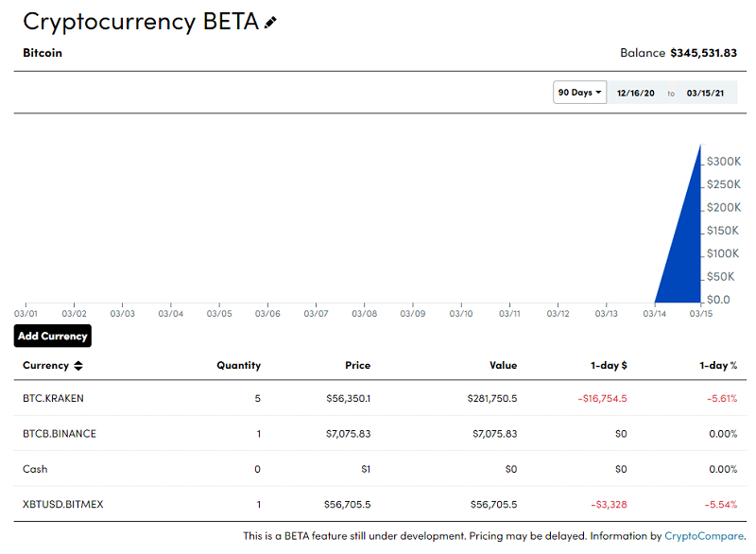Click the end date field 03/15/21

[x=705, y=94]
